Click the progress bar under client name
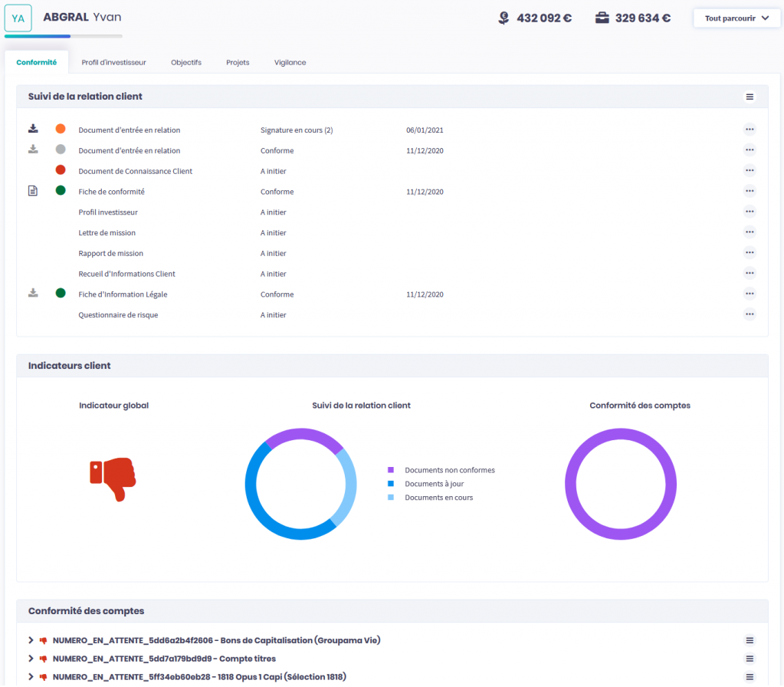 [x=63, y=36]
